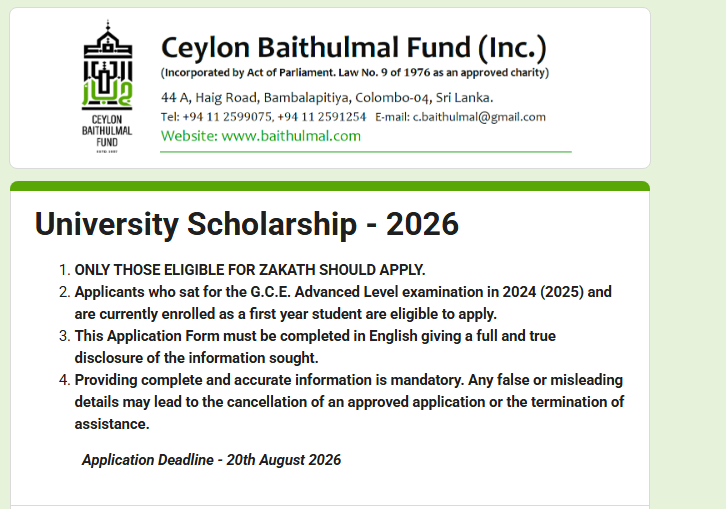Click the c.baithulmal@gmail.com email address

click(x=479, y=117)
